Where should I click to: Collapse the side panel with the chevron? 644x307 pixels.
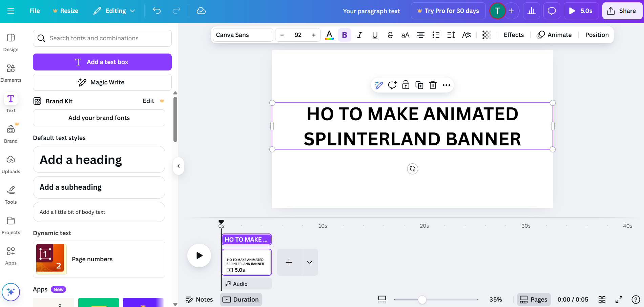click(x=179, y=166)
